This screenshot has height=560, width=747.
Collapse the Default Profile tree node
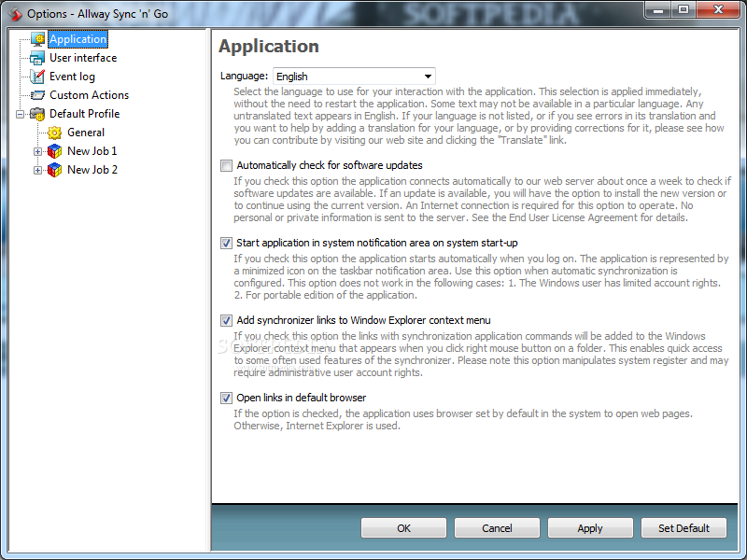pos(20,114)
